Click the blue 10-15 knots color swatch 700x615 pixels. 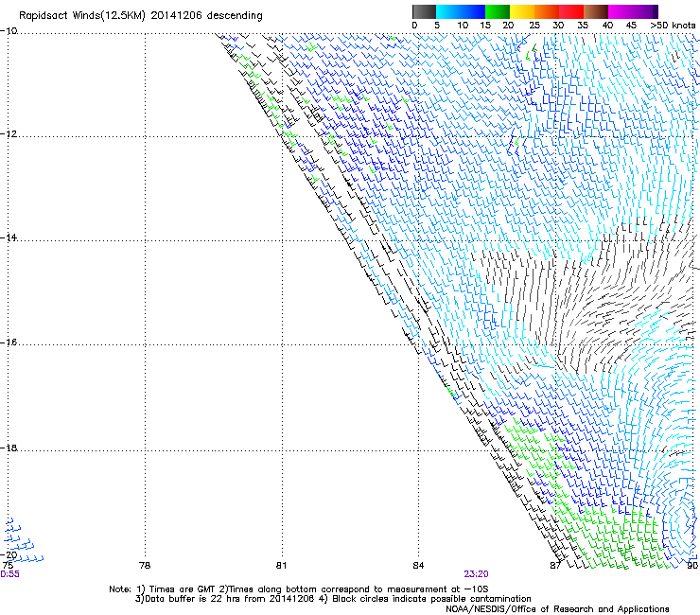(473, 11)
